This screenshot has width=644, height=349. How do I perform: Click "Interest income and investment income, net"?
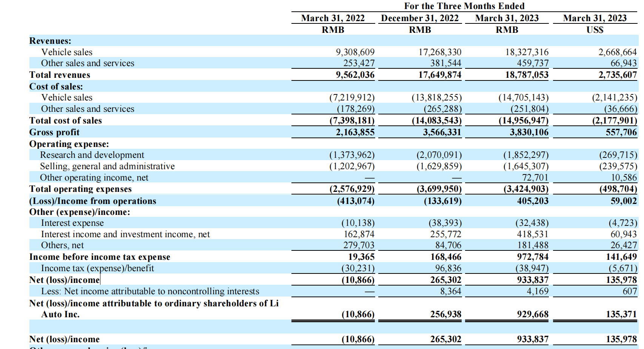coord(125,234)
